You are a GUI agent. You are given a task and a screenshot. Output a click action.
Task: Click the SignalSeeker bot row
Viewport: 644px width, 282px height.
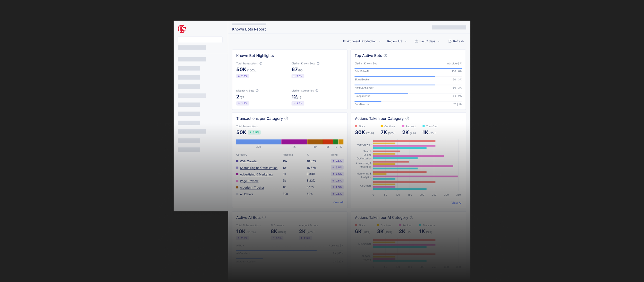click(x=408, y=79)
